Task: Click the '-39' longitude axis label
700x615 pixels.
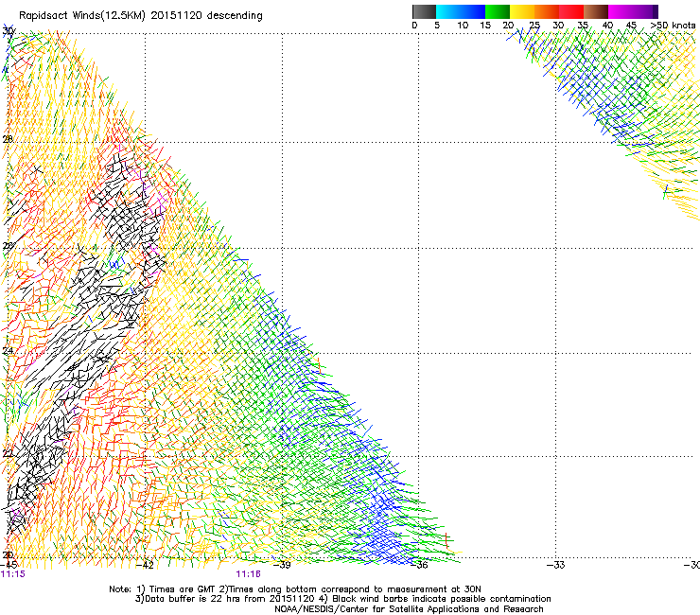Action: coord(282,565)
